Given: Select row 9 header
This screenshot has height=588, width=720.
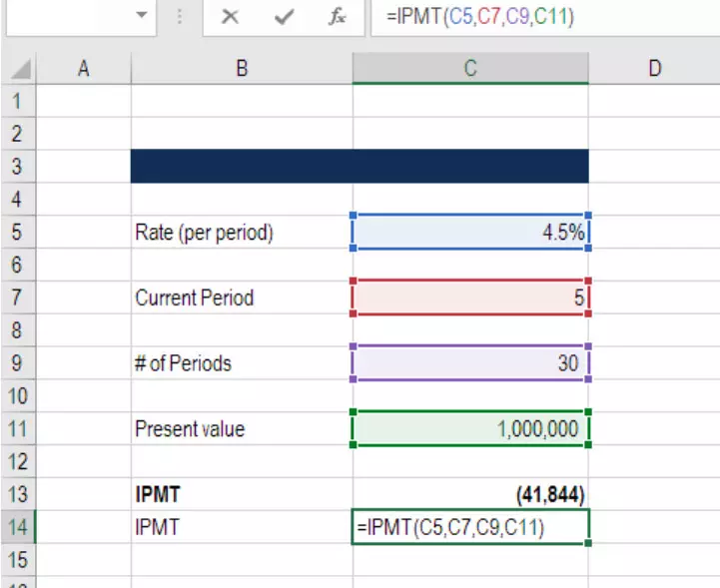Looking at the screenshot, I should pos(17,363).
